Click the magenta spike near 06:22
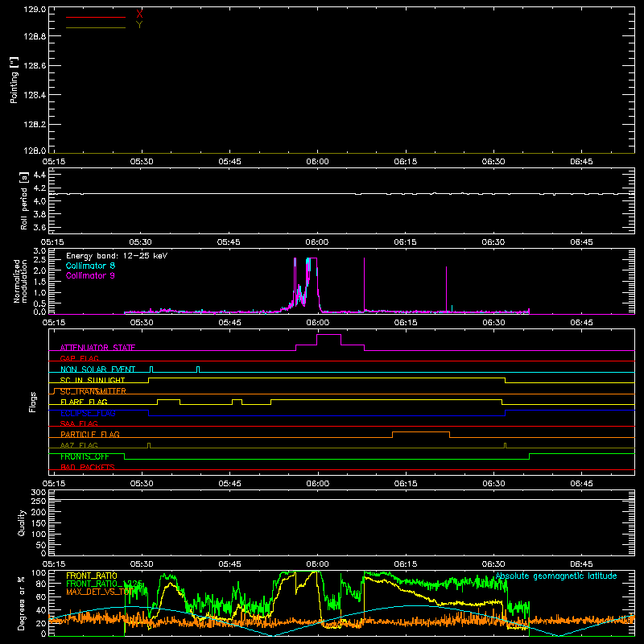The width and height of the screenshot is (644, 644). point(447,289)
